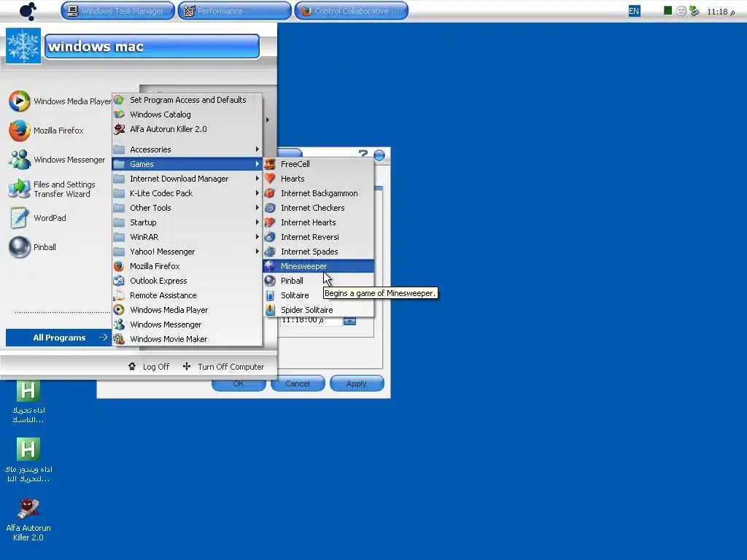
Task: Open pinned WordPad icon
Action: tap(19, 218)
